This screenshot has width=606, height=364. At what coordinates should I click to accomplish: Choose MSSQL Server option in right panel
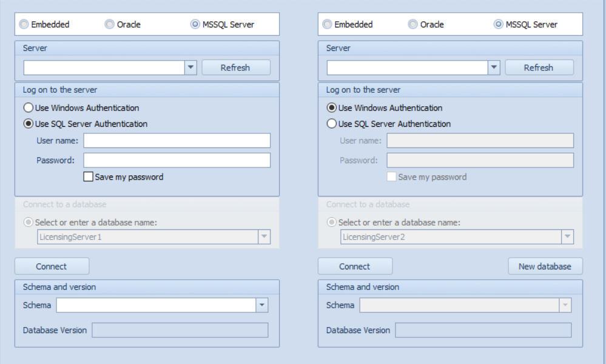(x=499, y=25)
